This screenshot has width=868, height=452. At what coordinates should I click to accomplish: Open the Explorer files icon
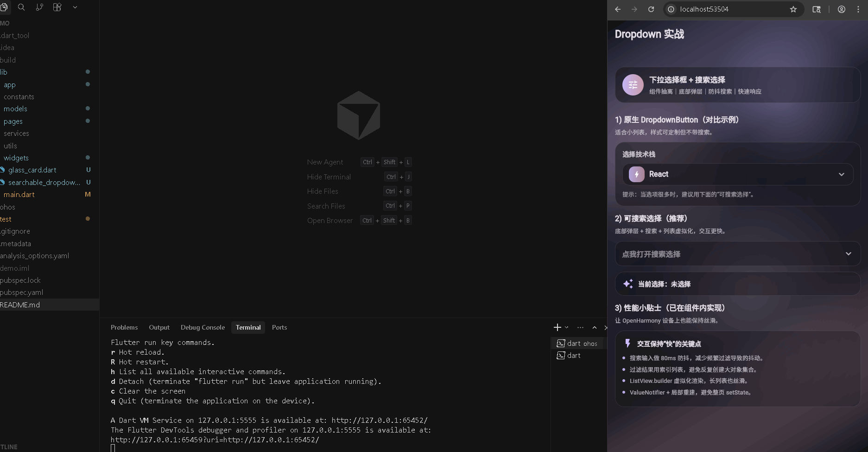pos(4,7)
